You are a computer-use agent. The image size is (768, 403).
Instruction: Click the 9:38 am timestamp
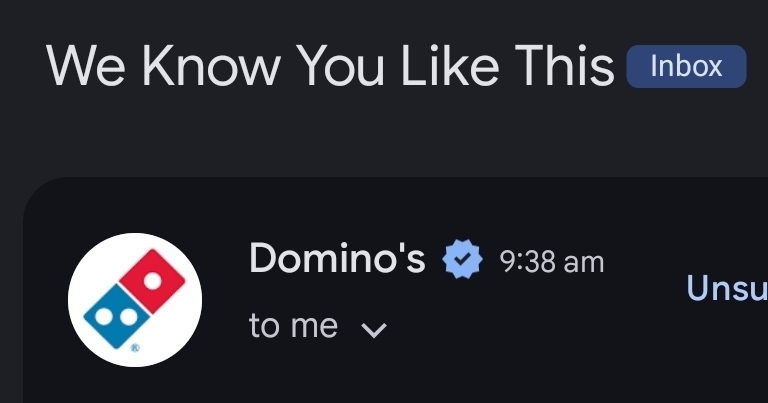click(x=551, y=262)
